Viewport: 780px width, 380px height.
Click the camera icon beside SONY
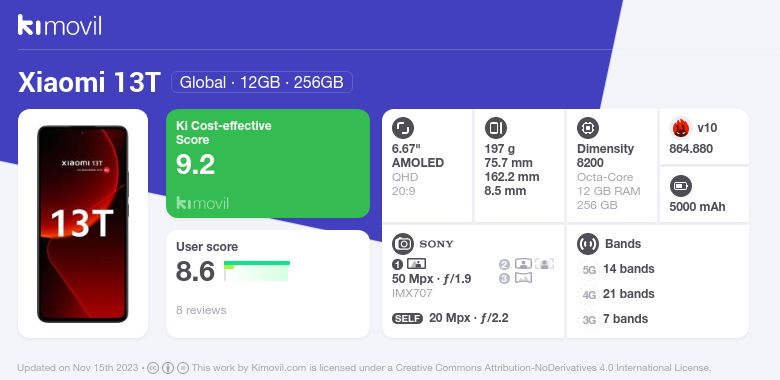click(x=403, y=244)
